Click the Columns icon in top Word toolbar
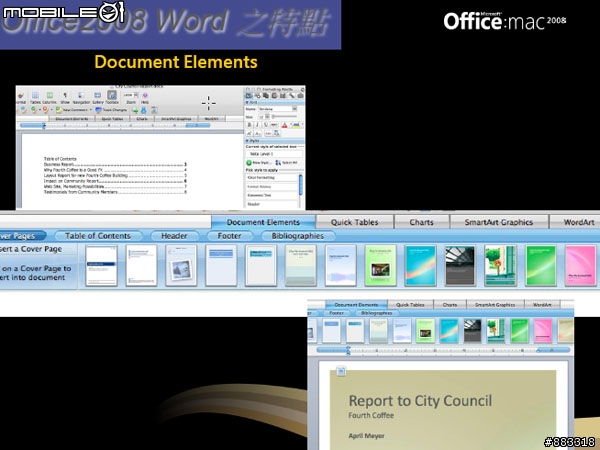 pyautogui.click(x=50, y=95)
